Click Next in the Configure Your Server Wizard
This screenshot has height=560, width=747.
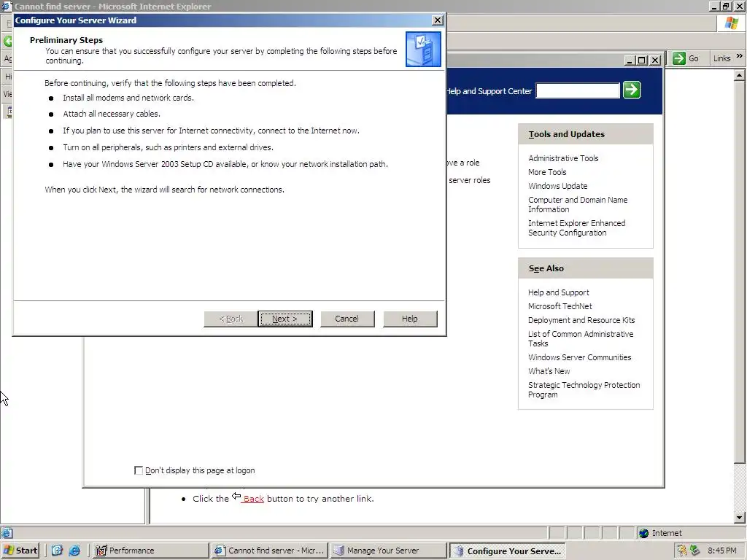pos(285,319)
